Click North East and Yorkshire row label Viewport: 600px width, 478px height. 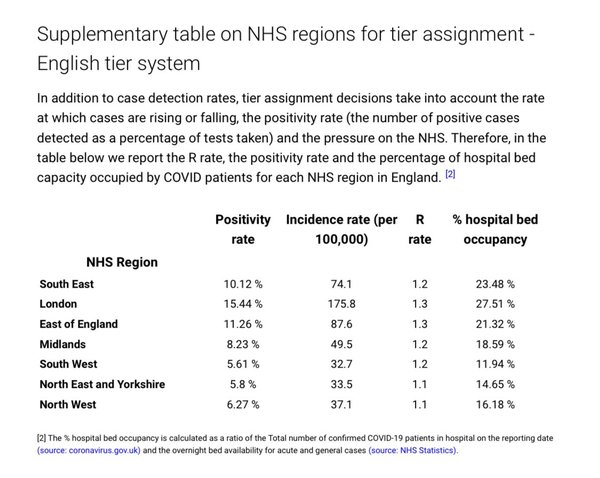102,384
